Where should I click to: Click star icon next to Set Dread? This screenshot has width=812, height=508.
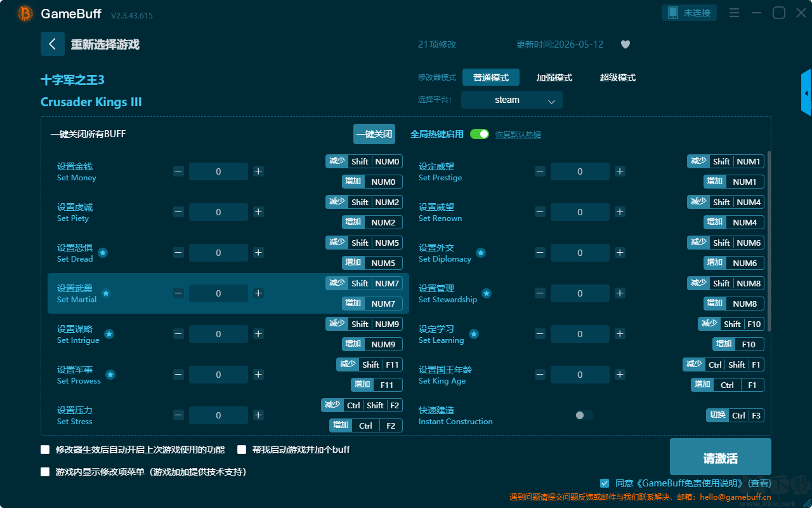point(103,253)
